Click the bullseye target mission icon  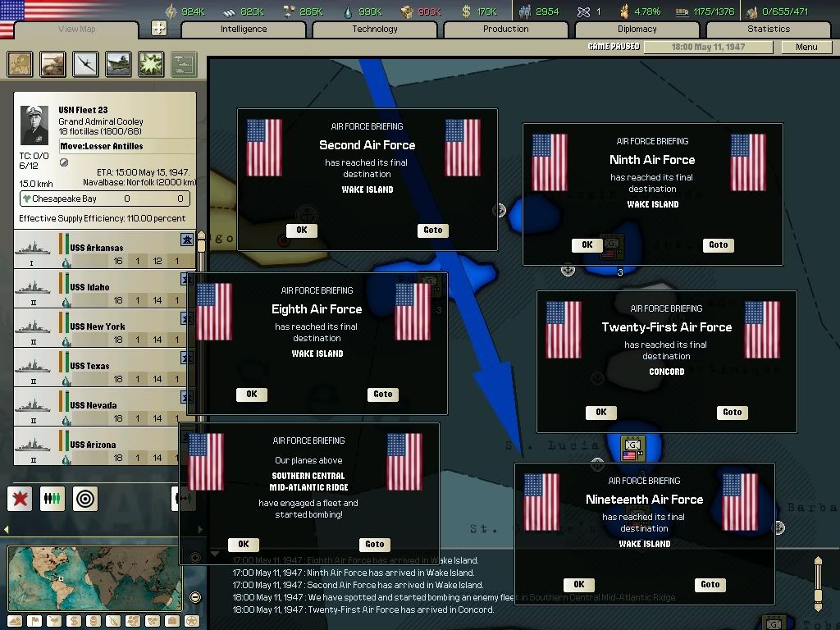point(85,499)
